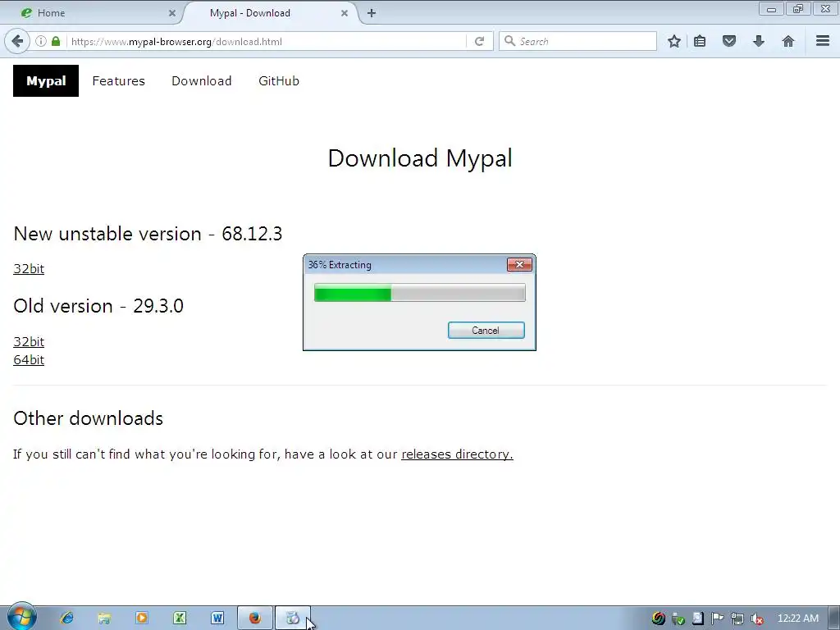Click the green check device tray icon
The height and width of the screenshot is (630, 840).
tap(678, 619)
